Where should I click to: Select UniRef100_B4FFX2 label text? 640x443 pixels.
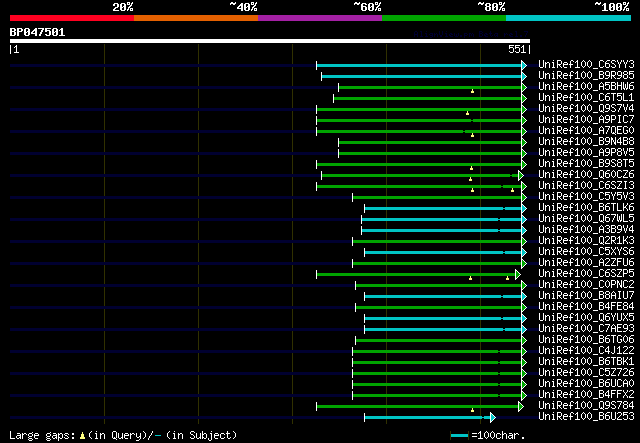coord(586,395)
